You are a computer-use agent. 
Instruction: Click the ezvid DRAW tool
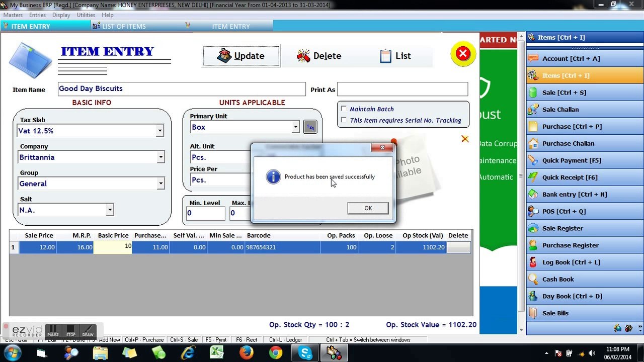click(88, 330)
